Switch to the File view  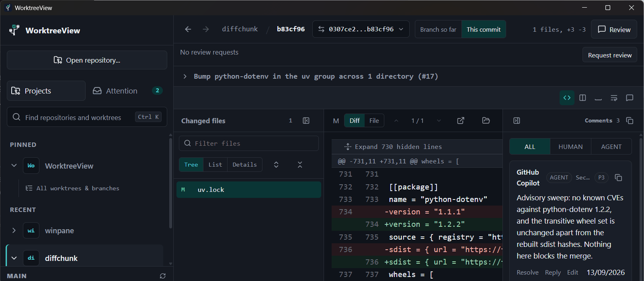coord(374,120)
